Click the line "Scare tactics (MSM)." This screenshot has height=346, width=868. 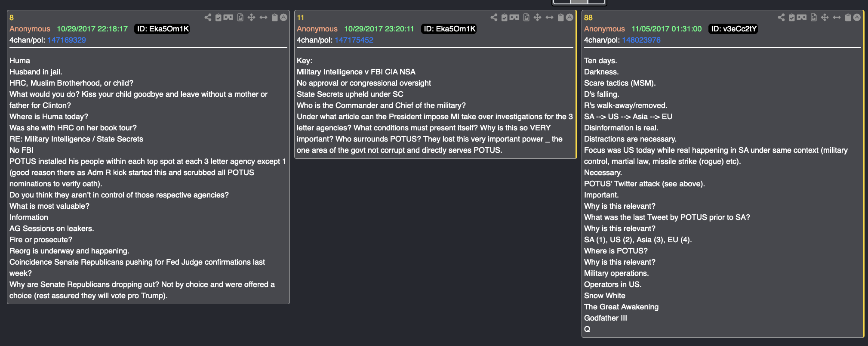620,83
